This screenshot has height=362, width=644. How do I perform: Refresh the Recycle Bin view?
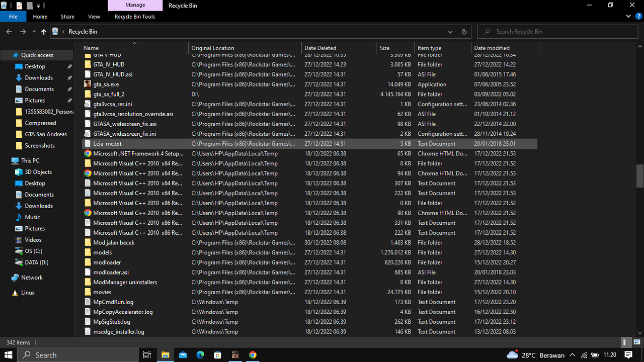coord(464,32)
